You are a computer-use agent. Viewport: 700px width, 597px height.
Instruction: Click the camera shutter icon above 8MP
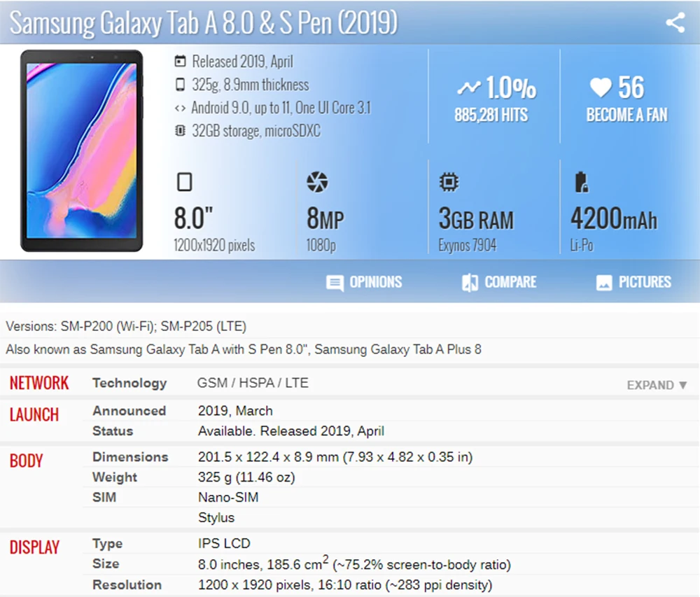[x=317, y=181]
